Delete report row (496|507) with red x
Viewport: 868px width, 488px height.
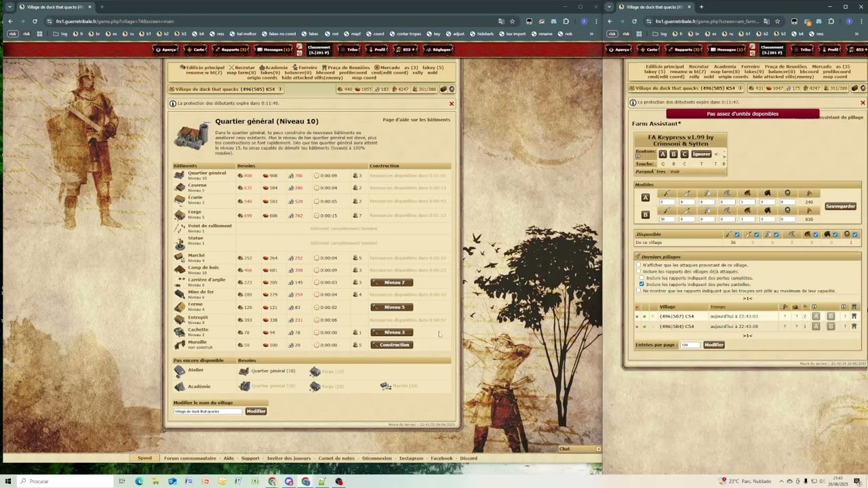[x=637, y=317]
